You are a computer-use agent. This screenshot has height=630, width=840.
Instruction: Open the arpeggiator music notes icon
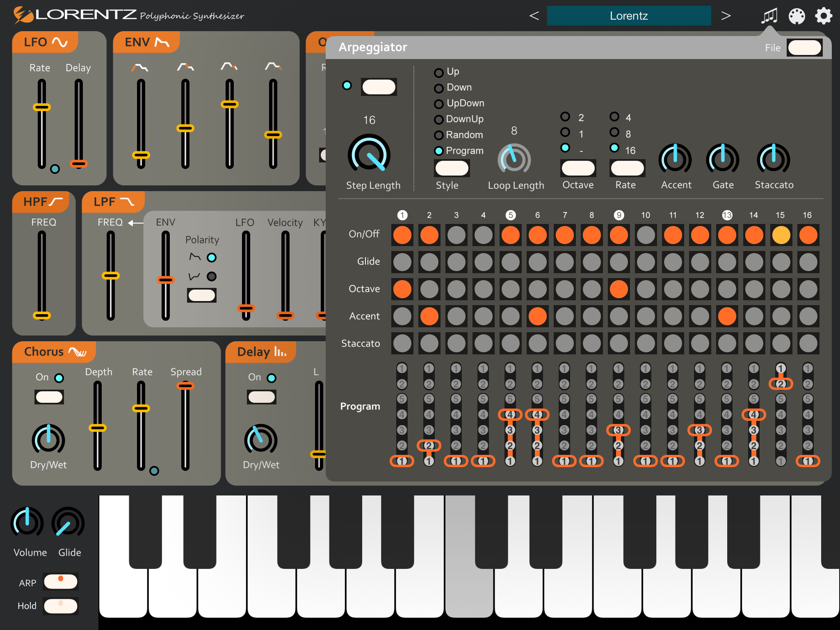pyautogui.click(x=769, y=16)
